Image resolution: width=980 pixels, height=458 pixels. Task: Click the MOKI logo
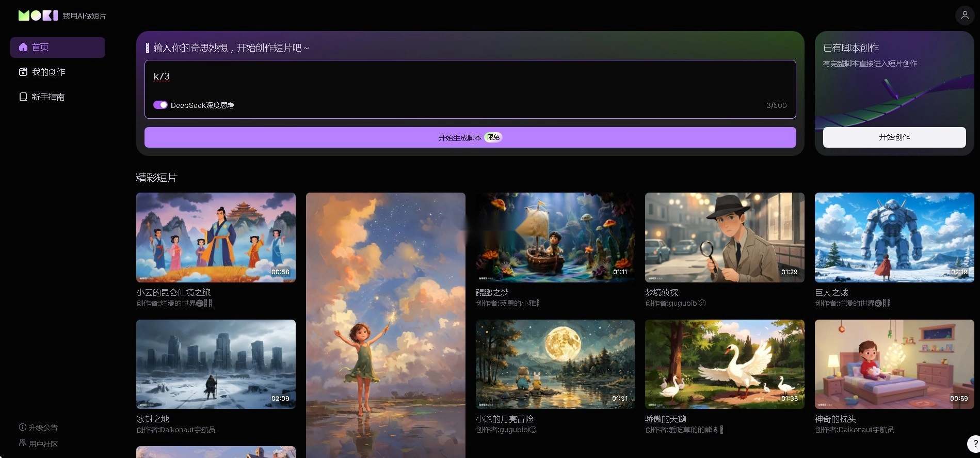(38, 15)
